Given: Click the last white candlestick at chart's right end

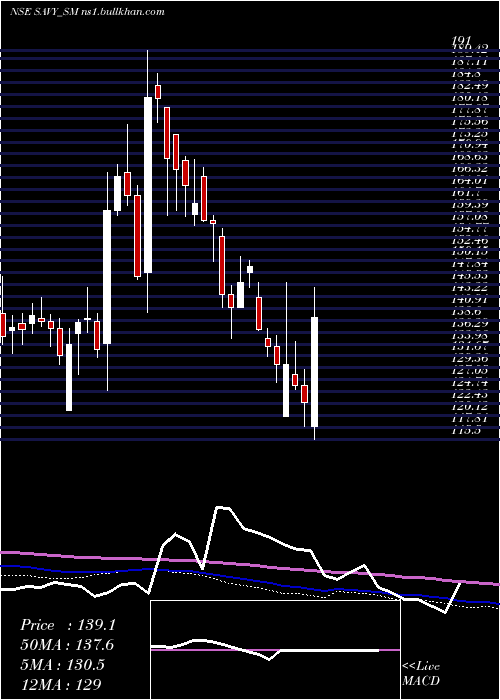Looking at the screenshot, I should tap(315, 371).
